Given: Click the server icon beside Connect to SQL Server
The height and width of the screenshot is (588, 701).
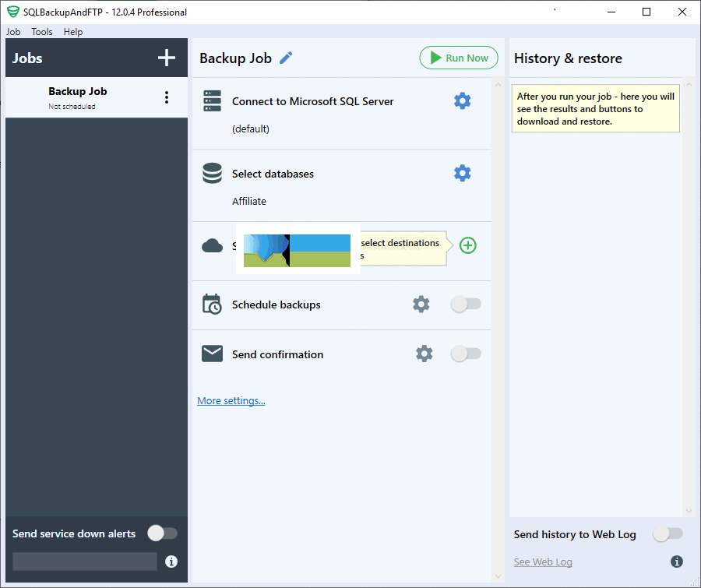Looking at the screenshot, I should [x=212, y=101].
